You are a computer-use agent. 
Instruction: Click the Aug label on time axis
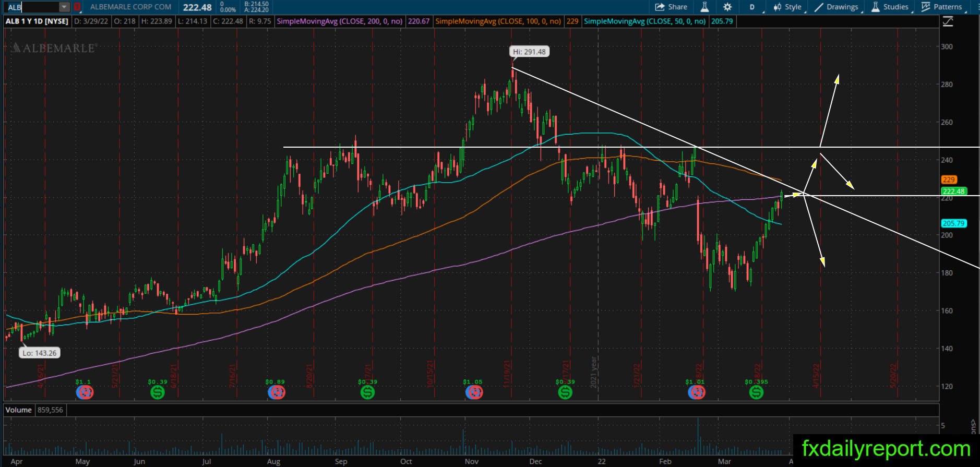click(273, 461)
